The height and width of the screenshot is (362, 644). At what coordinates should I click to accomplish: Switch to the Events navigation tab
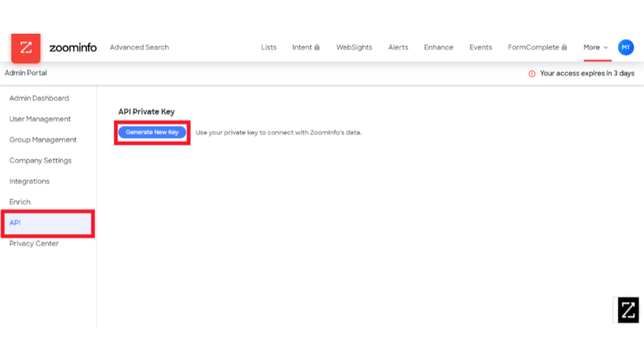coord(481,47)
